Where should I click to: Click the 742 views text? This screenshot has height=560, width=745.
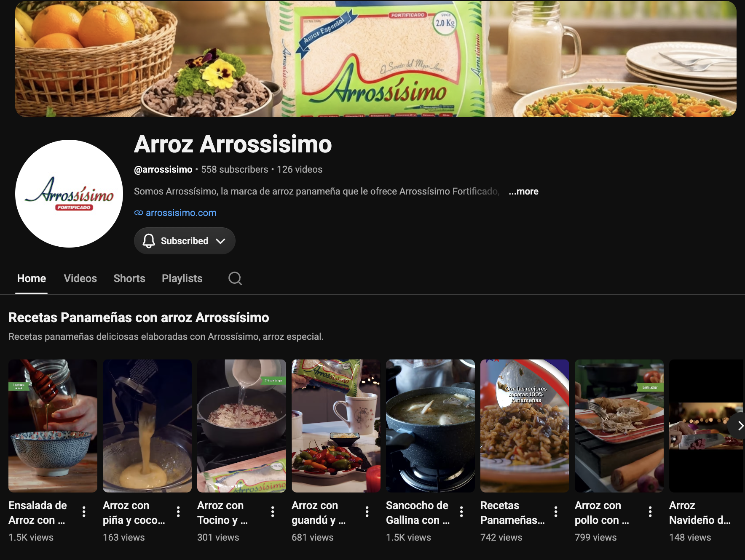(x=501, y=537)
